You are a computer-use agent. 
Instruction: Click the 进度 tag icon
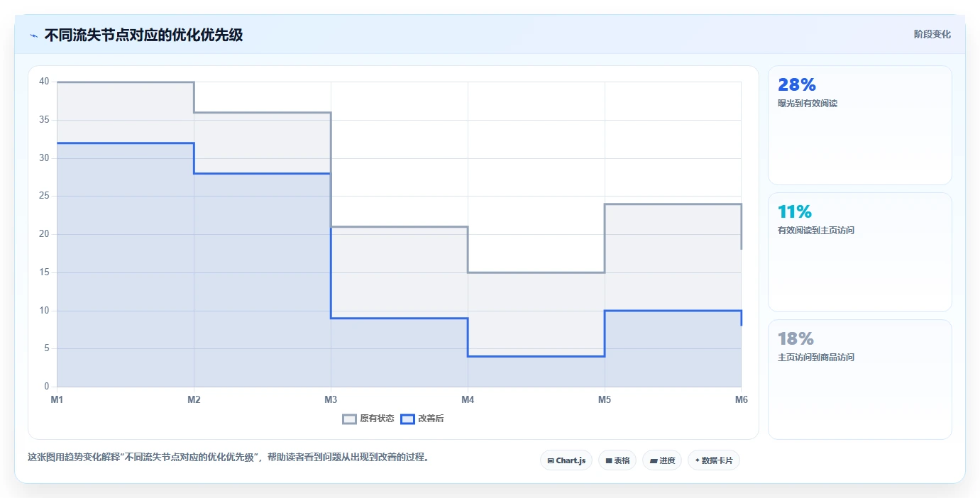(654, 461)
